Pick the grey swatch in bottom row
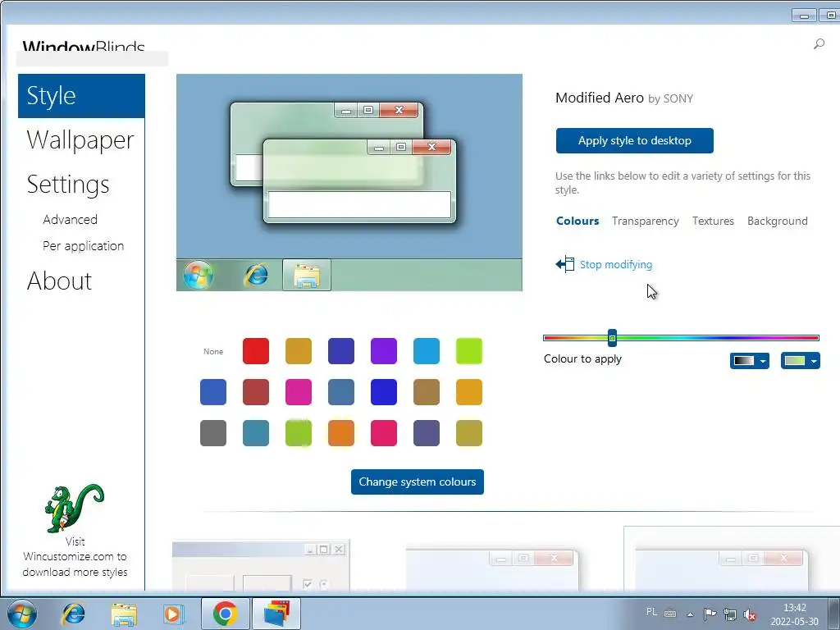 click(x=213, y=433)
